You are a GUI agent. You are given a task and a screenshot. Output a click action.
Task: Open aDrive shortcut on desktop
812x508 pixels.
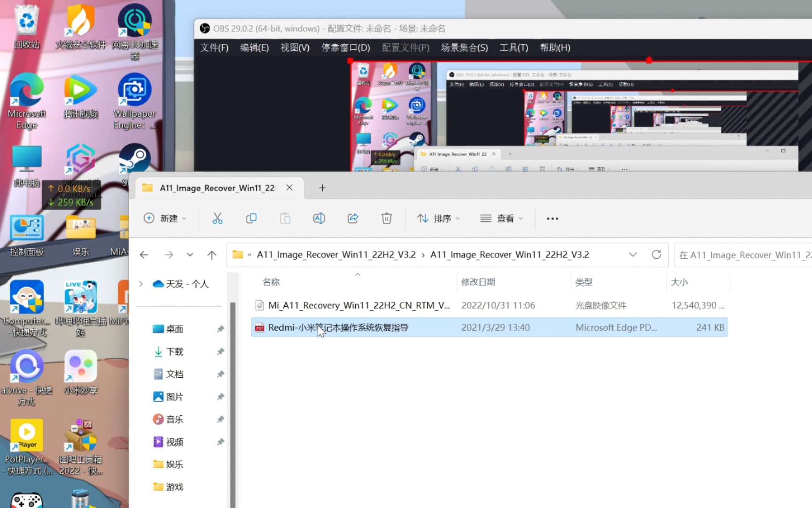pyautogui.click(x=27, y=378)
